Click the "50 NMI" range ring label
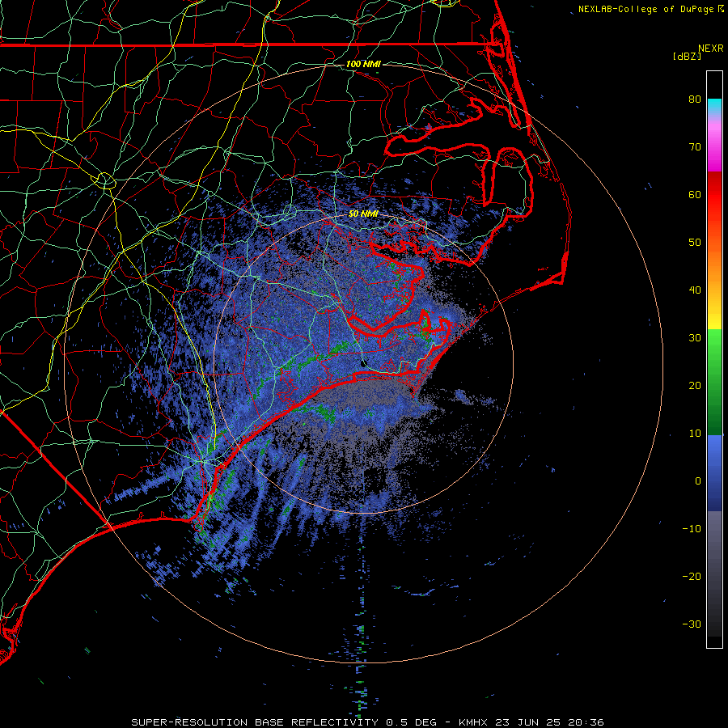The height and width of the screenshot is (728, 728). pos(363,214)
